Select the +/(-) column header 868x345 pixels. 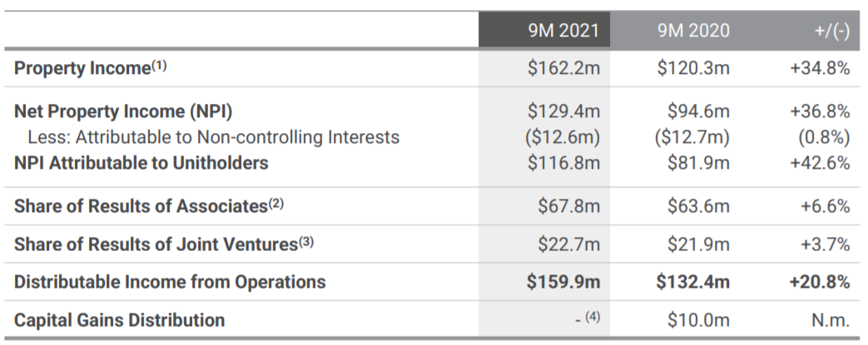832,31
